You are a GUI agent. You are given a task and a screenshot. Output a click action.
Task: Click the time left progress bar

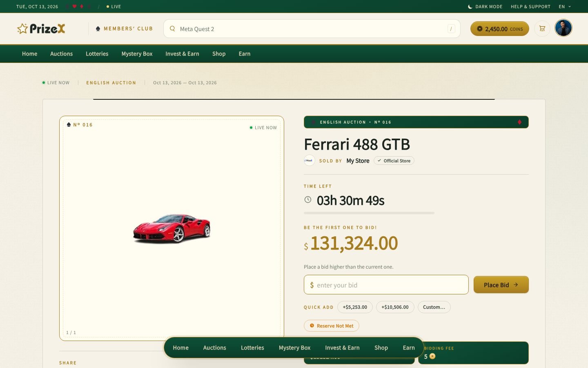[x=369, y=213]
